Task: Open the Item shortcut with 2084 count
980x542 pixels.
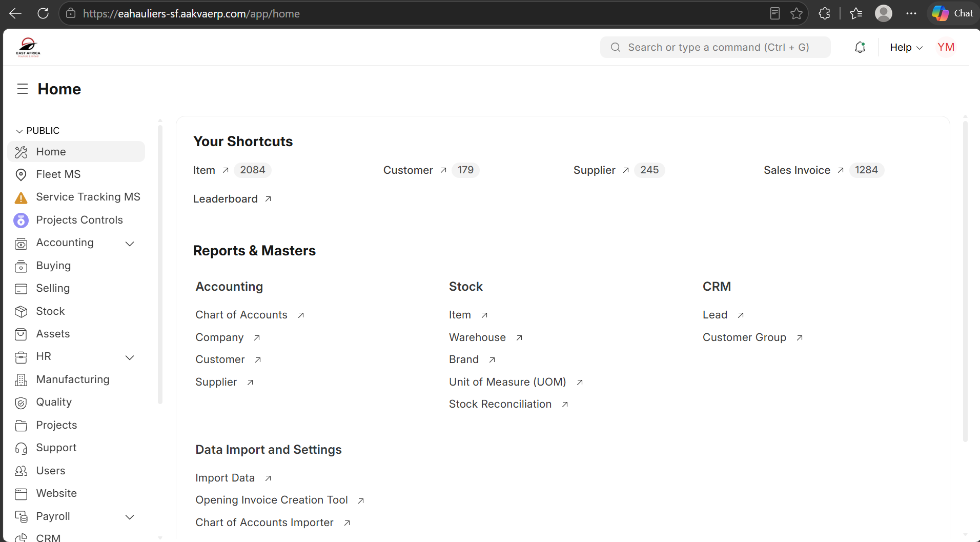Action: point(211,170)
